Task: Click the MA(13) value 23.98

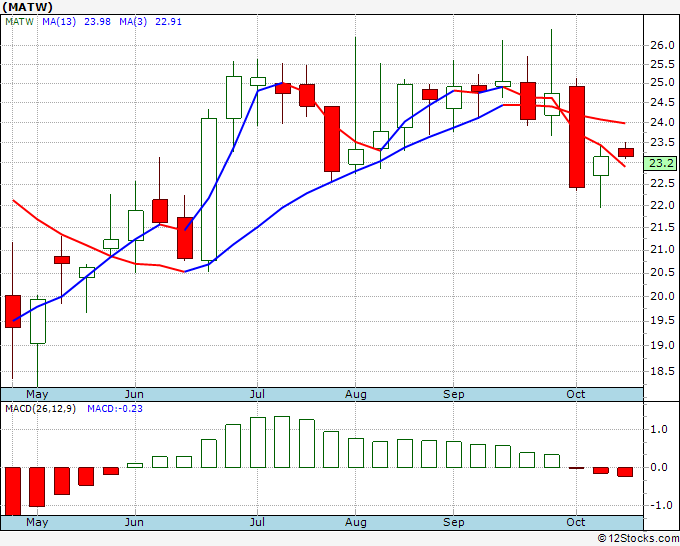Action: 97,22
